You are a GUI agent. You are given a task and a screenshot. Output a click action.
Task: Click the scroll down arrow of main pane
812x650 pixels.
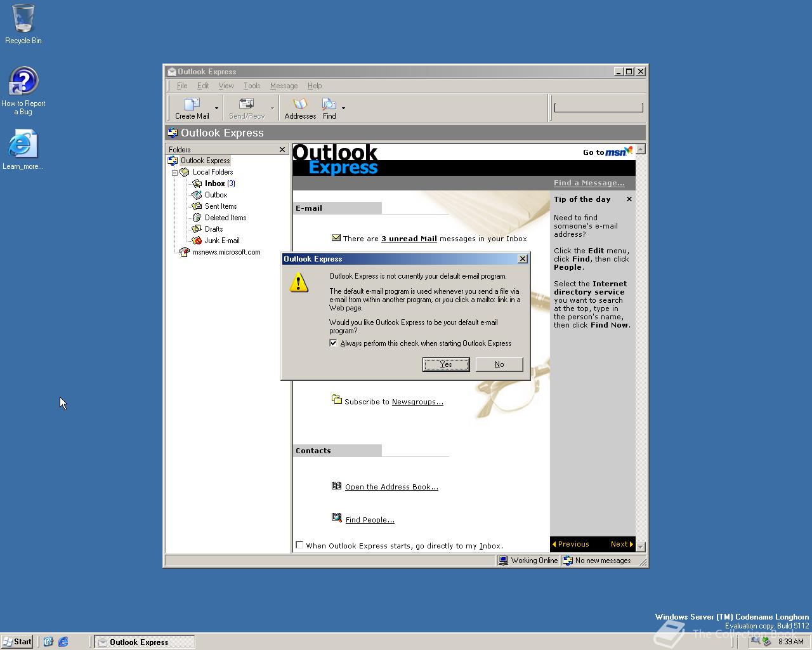(x=641, y=547)
